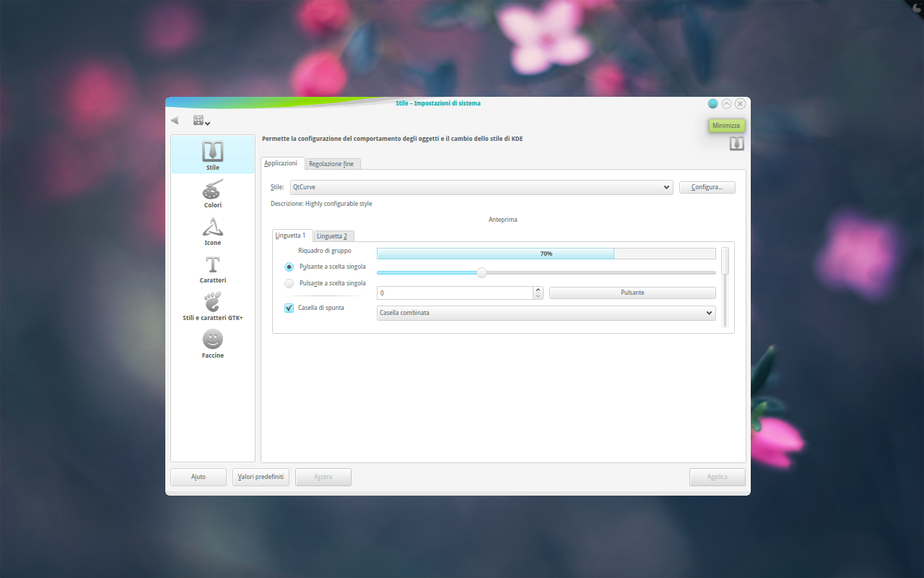This screenshot has width=924, height=578.
Task: Switch to the Regolazione fine tab
Action: point(333,164)
